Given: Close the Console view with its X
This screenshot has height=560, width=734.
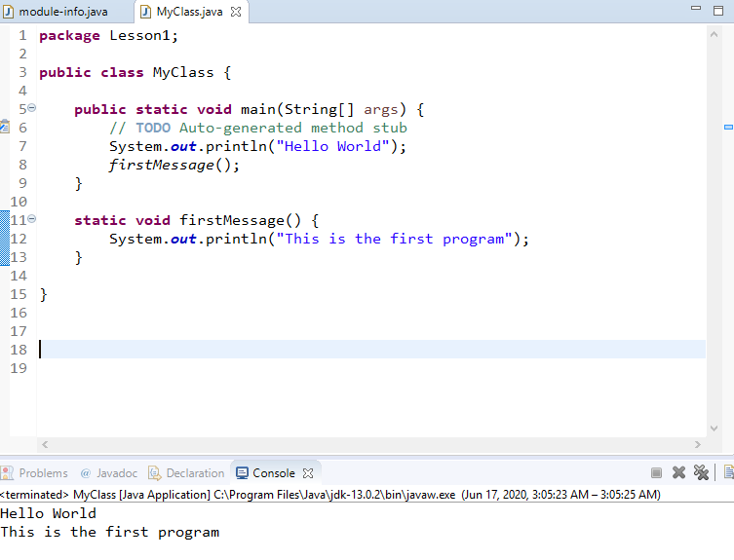Looking at the screenshot, I should pos(308,473).
